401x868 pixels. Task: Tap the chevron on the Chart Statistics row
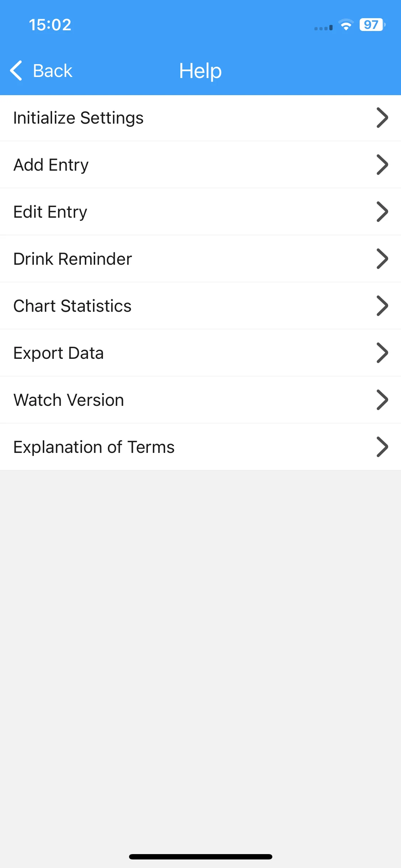click(x=382, y=306)
